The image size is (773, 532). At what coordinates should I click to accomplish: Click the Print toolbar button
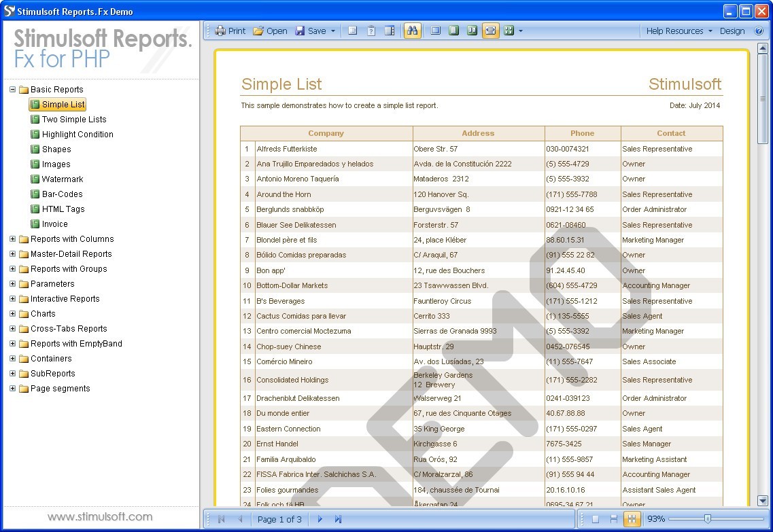pos(230,31)
